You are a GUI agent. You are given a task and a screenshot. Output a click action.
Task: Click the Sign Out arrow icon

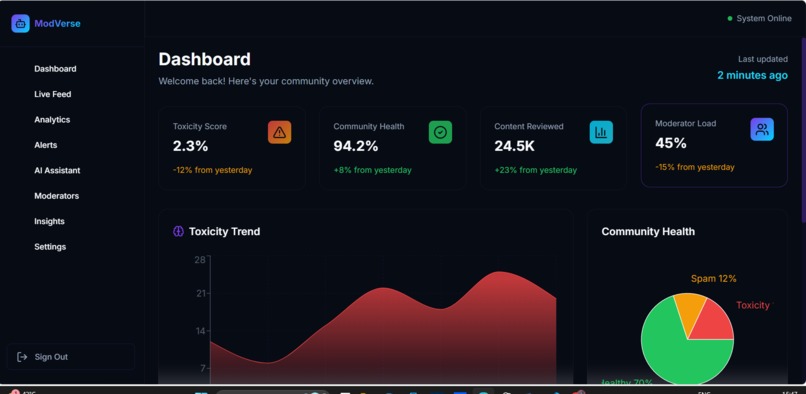tap(22, 357)
